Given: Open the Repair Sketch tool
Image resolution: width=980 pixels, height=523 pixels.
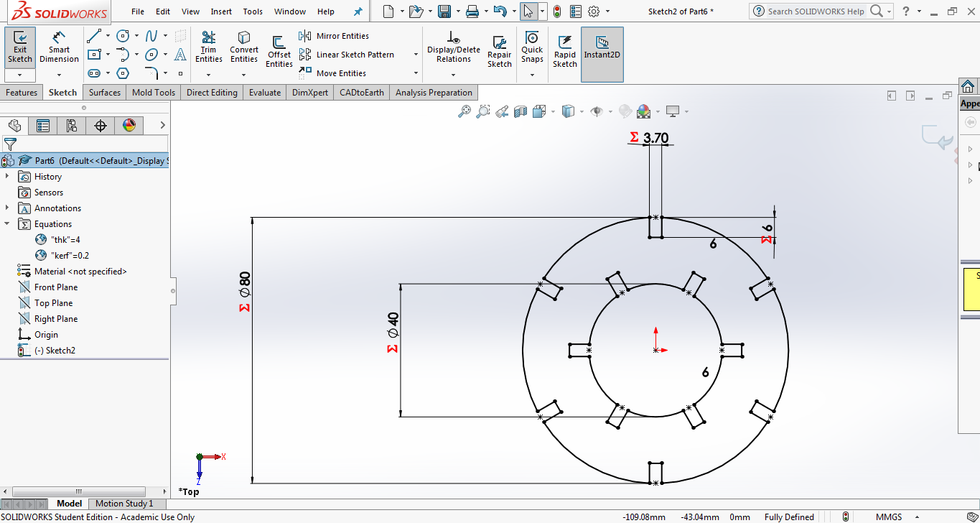Looking at the screenshot, I should pos(500,52).
